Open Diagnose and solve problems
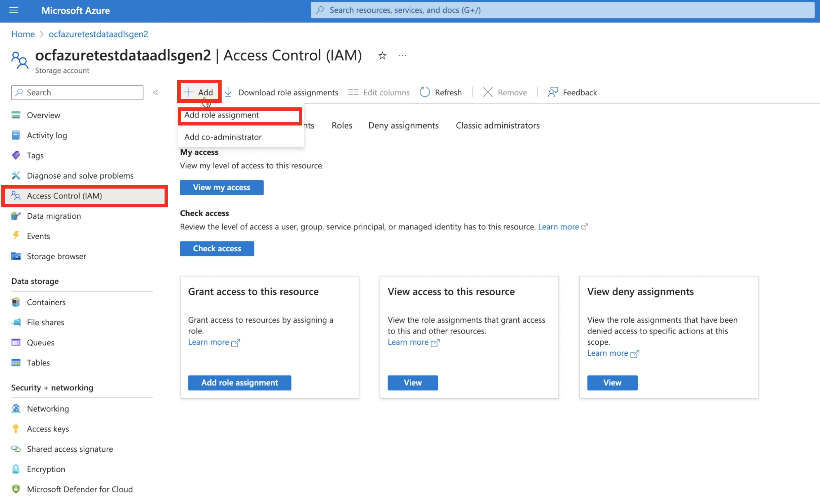 coord(80,175)
